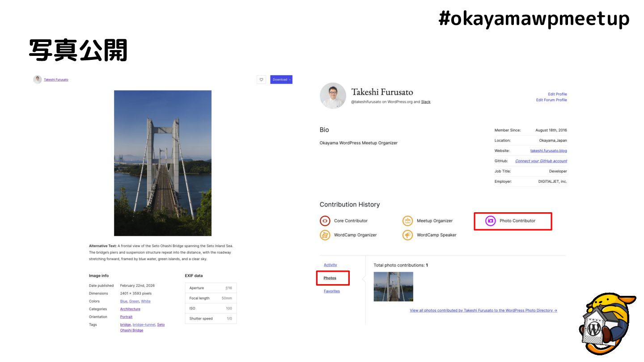Click the large profile avatar photo
Image resolution: width=644 pixels, height=362 pixels.
coord(333,96)
